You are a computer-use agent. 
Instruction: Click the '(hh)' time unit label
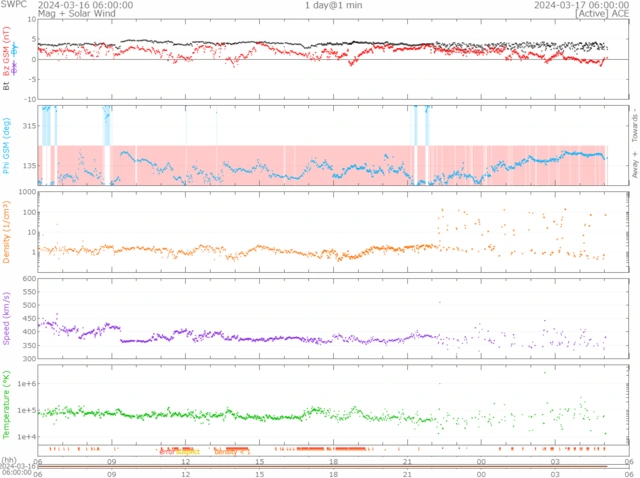point(10,460)
